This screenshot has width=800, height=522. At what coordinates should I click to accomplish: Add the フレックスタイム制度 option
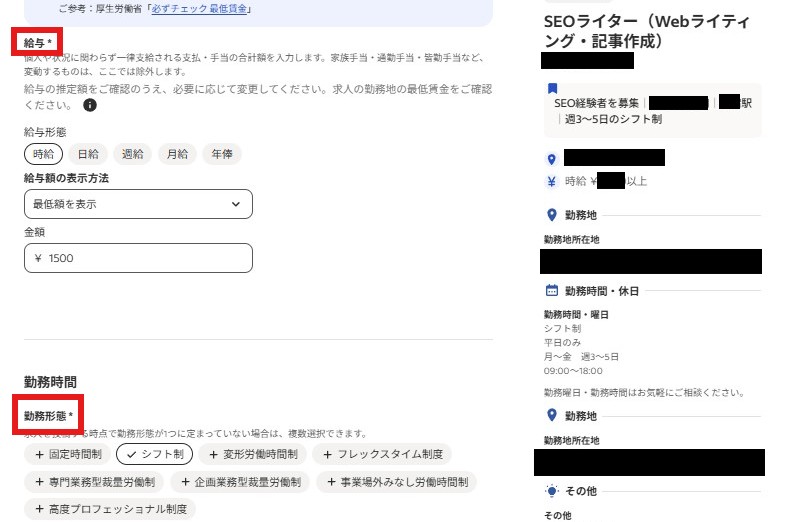click(x=381, y=454)
